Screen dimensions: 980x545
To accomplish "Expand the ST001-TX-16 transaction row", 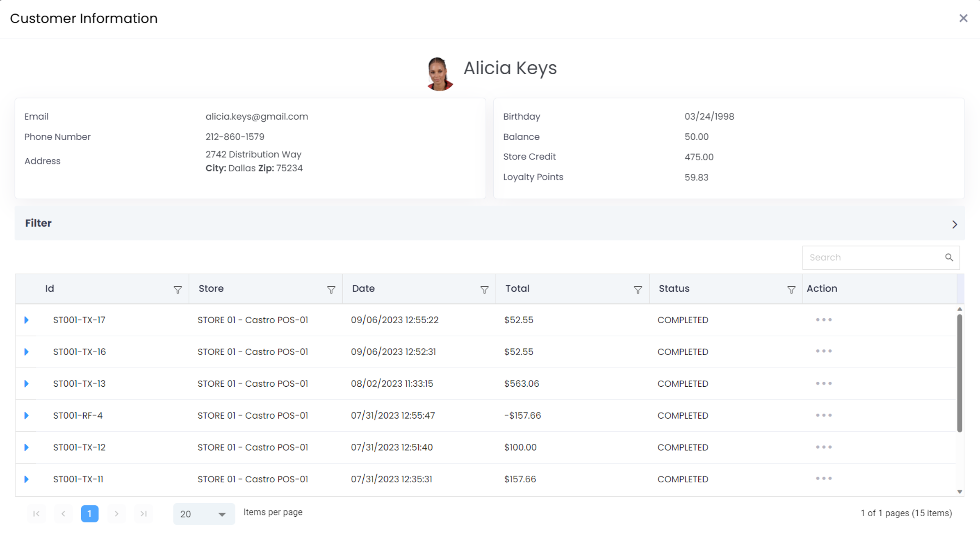I will tap(27, 352).
